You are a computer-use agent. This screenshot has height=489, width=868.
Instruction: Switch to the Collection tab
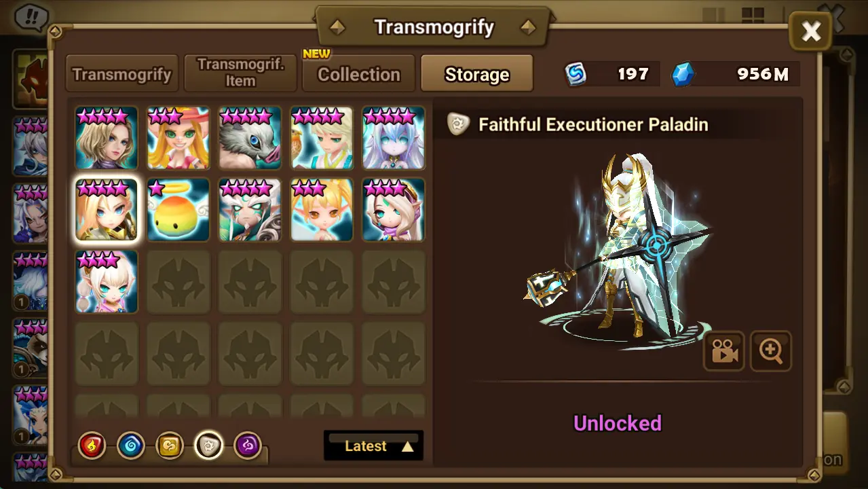359,73
